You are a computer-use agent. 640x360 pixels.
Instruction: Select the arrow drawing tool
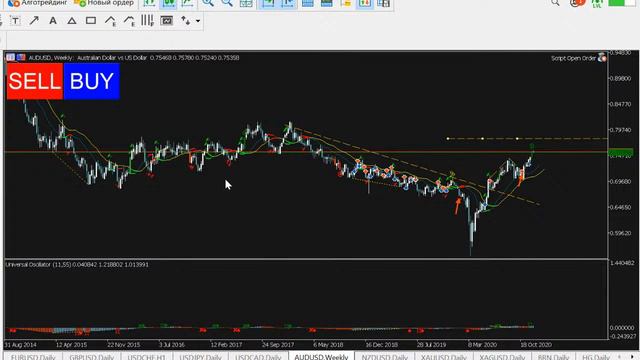(x=34, y=20)
